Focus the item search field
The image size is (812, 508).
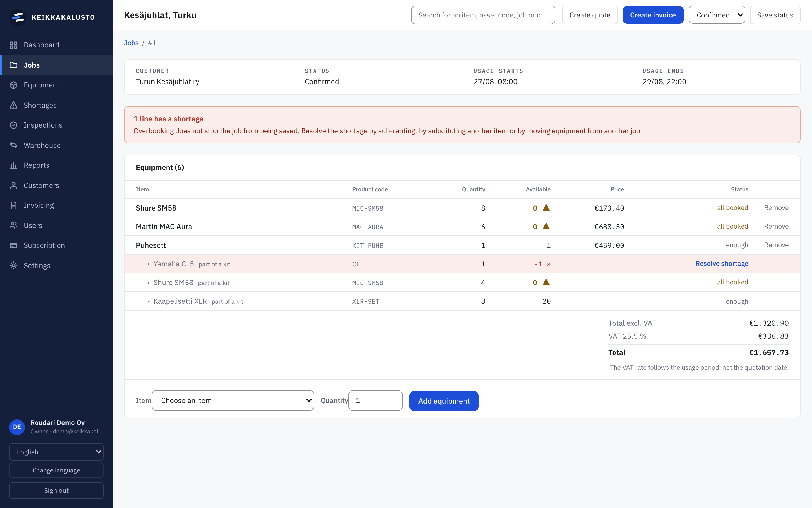click(483, 15)
